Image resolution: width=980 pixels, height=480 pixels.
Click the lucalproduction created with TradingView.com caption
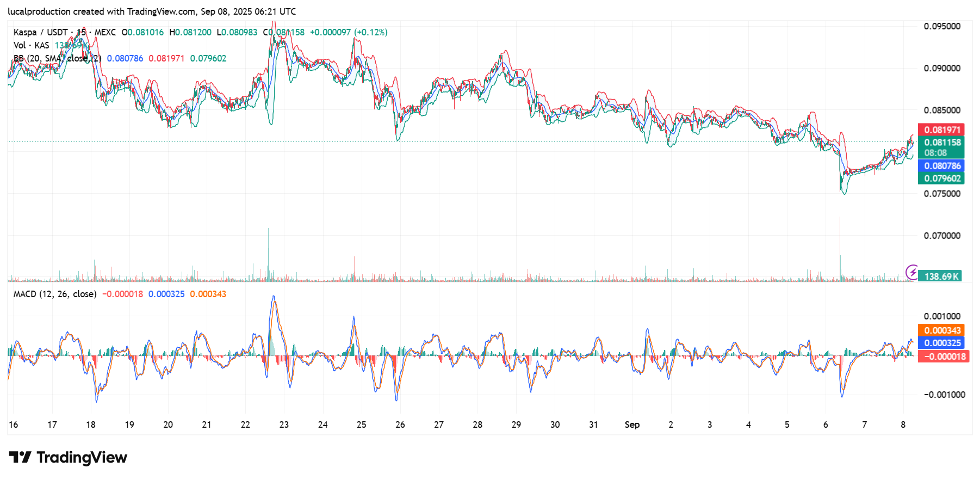[x=152, y=11]
